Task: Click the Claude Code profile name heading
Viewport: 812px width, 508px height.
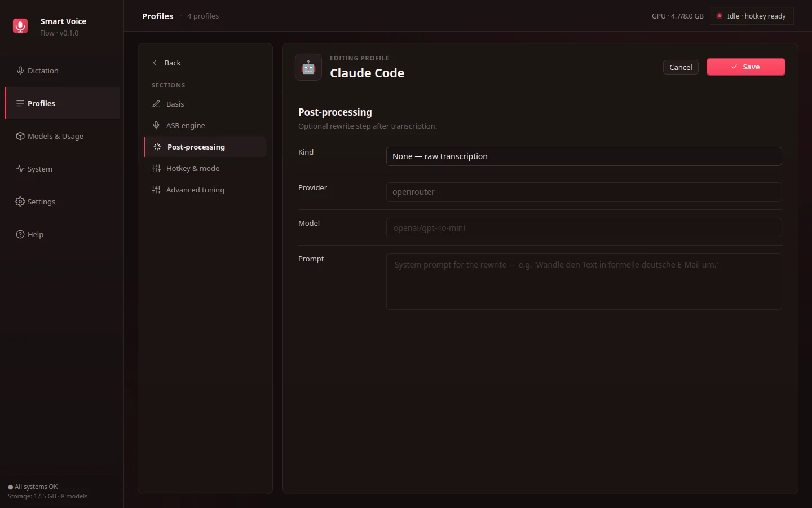Action: click(367, 73)
